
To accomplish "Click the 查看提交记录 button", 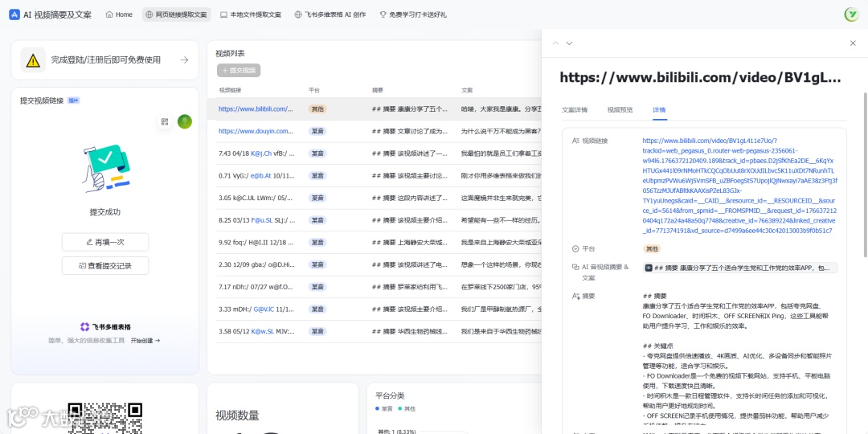I will 105,266.
